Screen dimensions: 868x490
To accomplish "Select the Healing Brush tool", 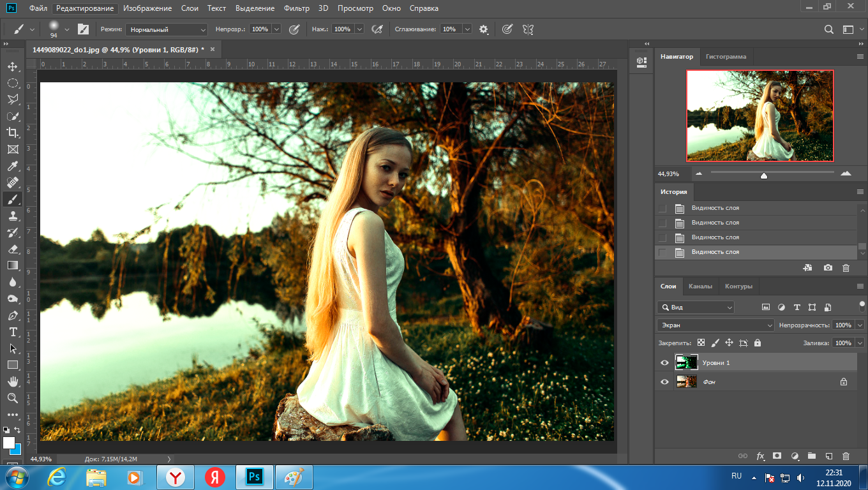I will [13, 182].
